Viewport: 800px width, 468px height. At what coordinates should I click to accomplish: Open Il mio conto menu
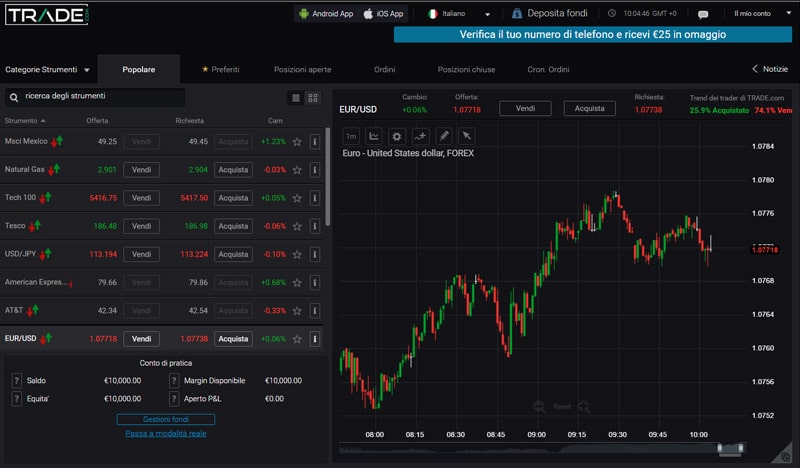[762, 14]
